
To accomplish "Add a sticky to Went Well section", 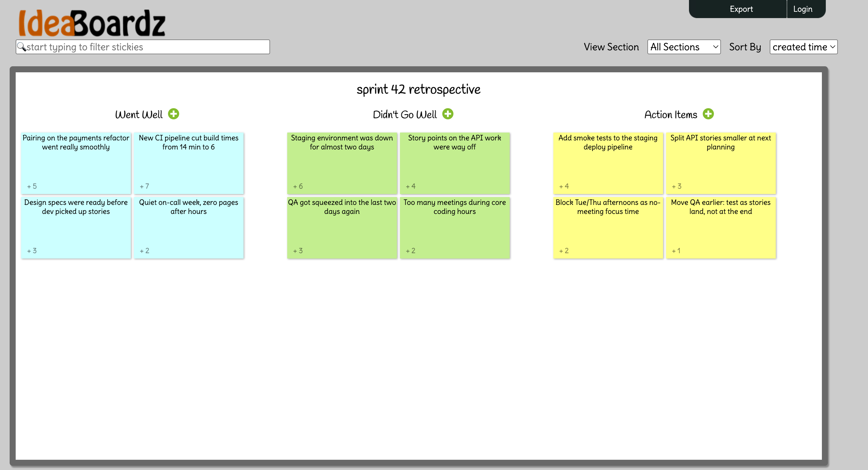I will point(174,114).
